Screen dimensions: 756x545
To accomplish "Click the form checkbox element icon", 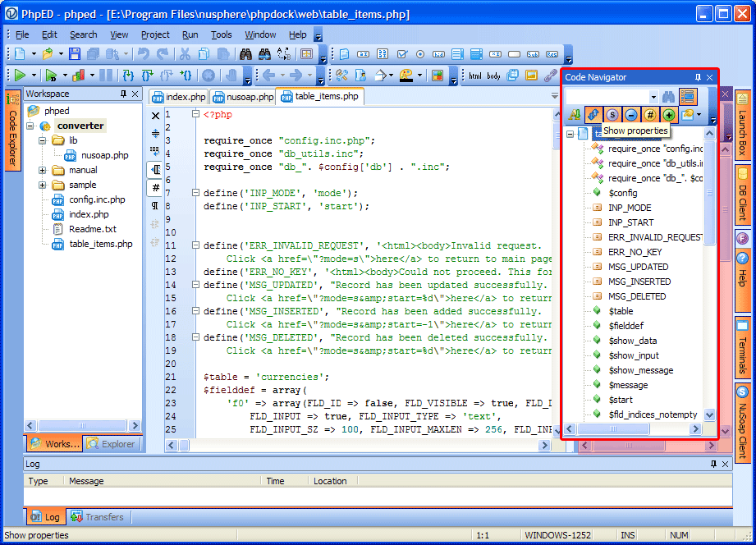I will pos(401,54).
